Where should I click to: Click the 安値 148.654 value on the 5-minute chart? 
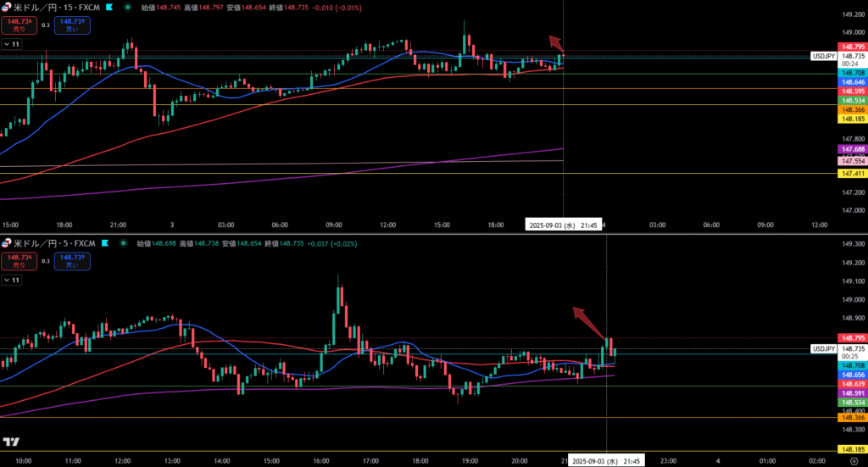point(240,243)
